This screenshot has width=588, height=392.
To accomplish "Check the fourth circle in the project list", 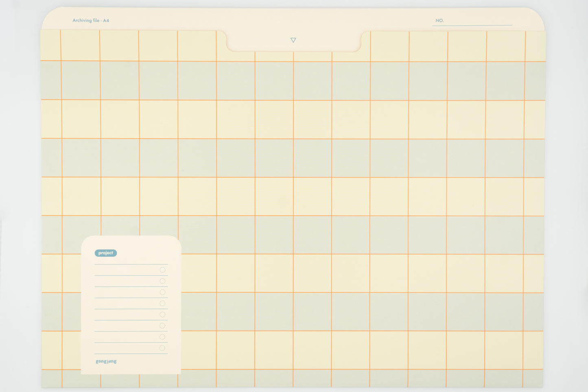I will click(162, 303).
